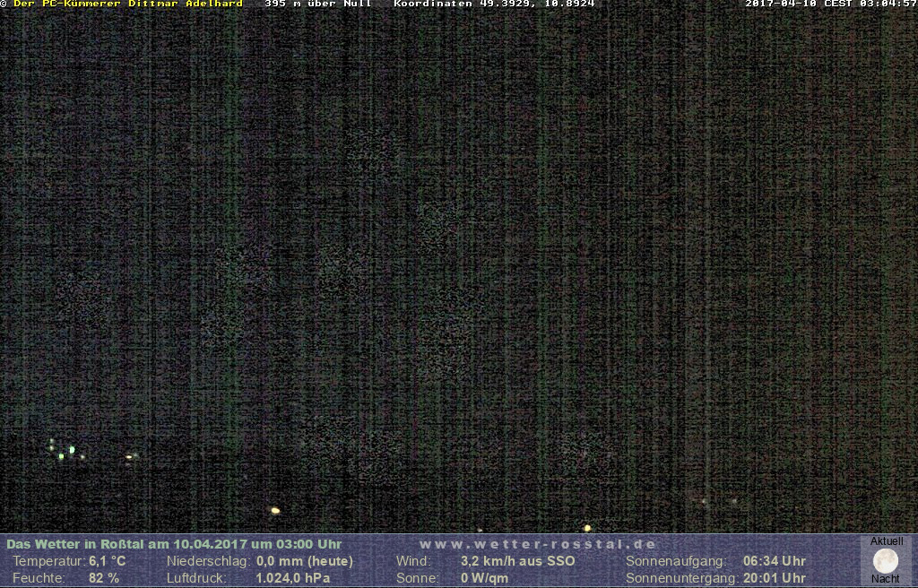Click the 'Aktuell' label above the moon
Image resolution: width=918 pixels, height=588 pixels.
click(x=887, y=541)
